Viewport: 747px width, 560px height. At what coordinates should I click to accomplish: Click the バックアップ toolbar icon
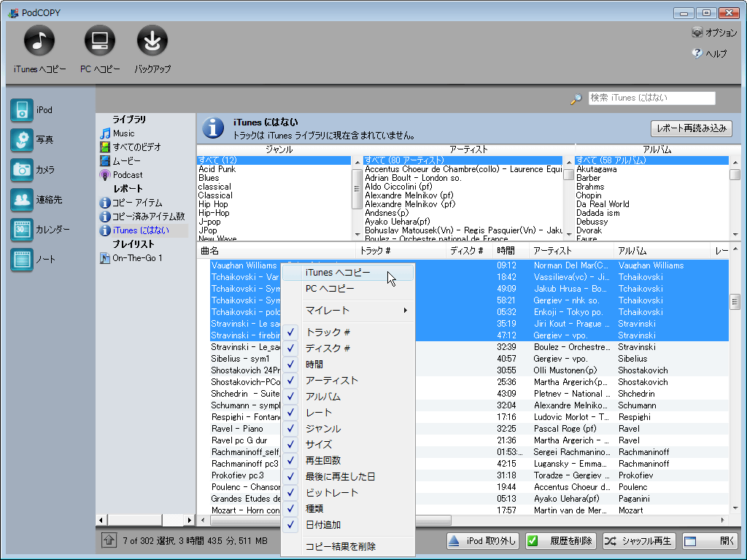[152, 41]
